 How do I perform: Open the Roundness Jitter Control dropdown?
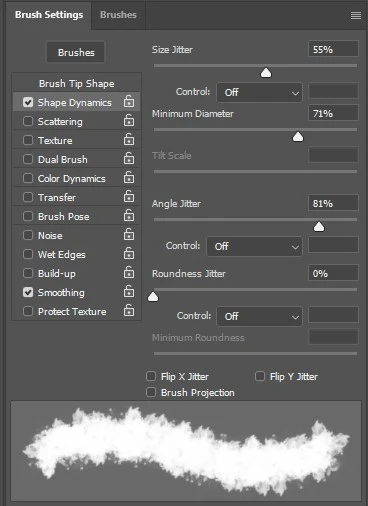coord(259,316)
